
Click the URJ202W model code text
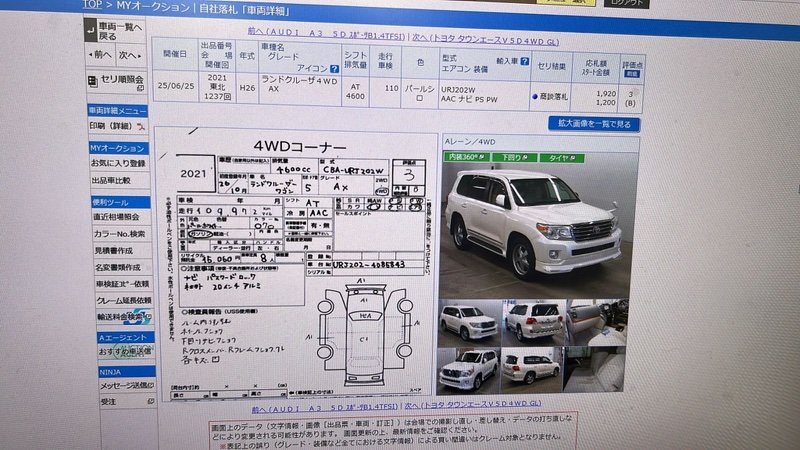(x=458, y=89)
